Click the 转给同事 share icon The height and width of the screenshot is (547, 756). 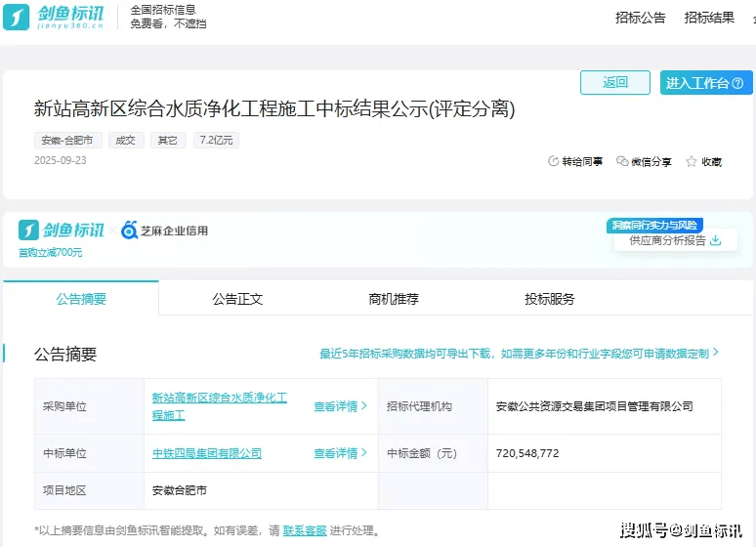(553, 161)
